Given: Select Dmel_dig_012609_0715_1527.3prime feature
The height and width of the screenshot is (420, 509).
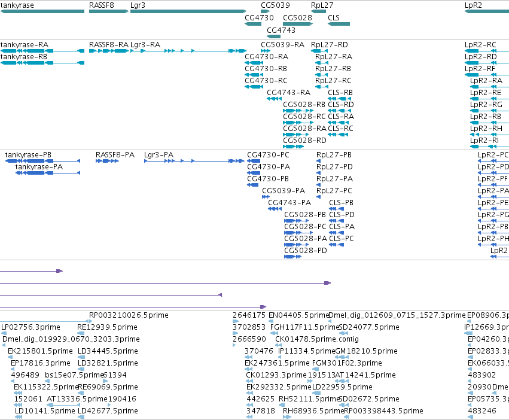Looking at the screenshot, I should point(397,315).
